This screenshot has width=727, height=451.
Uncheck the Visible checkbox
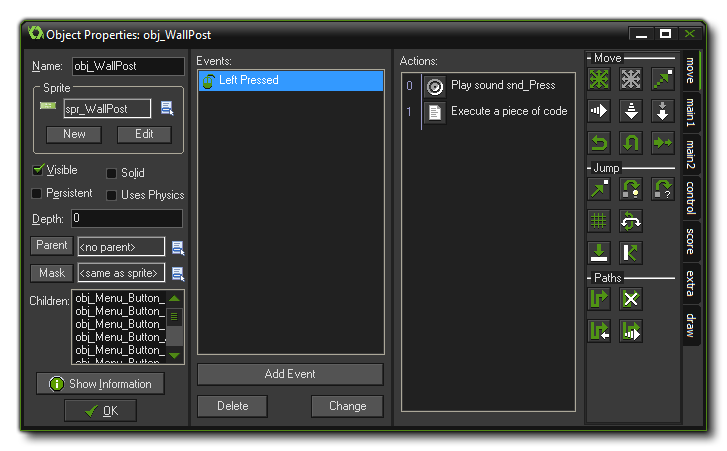[39, 171]
